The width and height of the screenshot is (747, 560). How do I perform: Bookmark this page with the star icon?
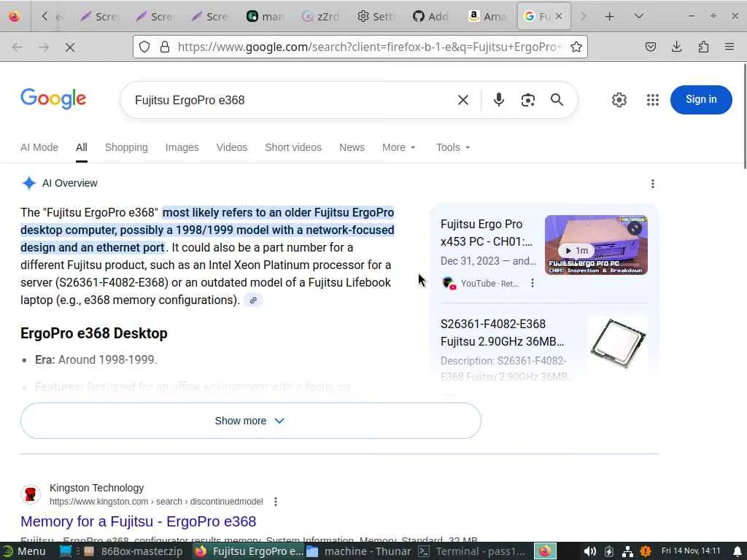pos(576,47)
